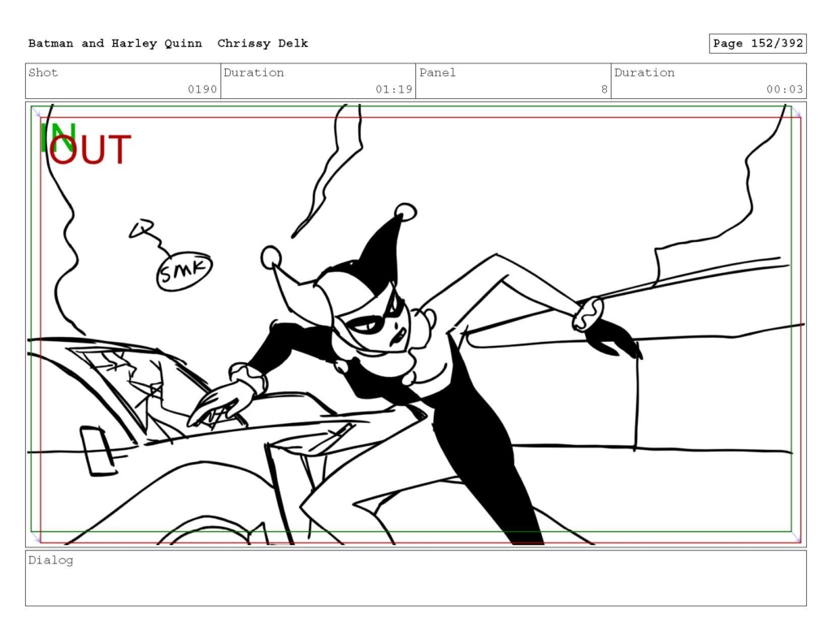This screenshot has height=644, width=832.
Task: Select the 'Batman and Harley Quinn' title text
Action: (115, 44)
